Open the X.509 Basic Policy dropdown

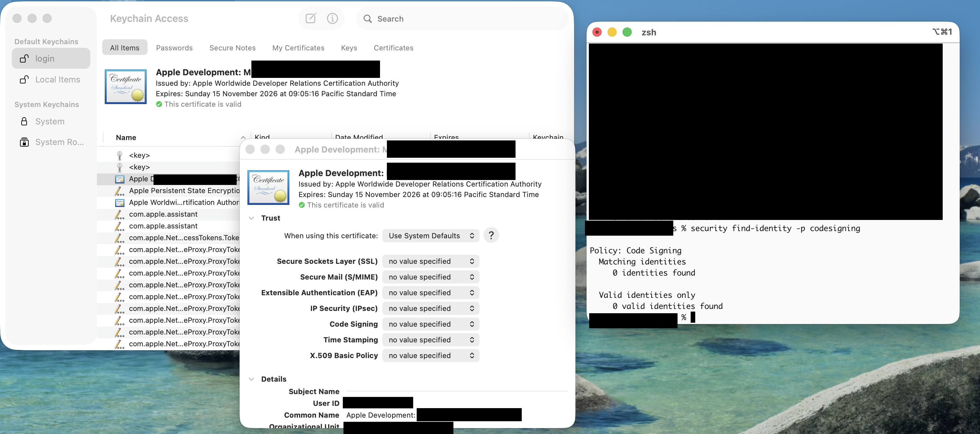(430, 355)
